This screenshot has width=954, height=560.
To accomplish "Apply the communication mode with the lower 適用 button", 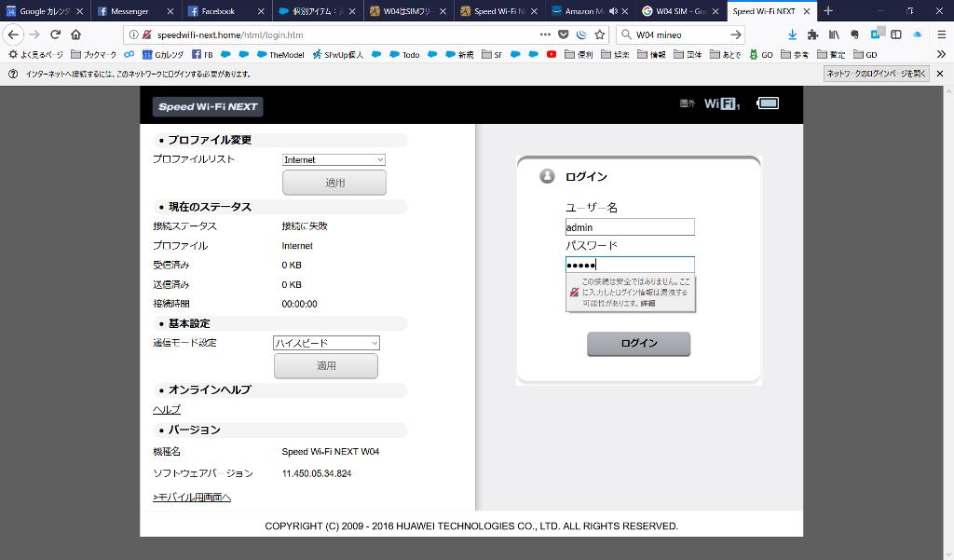I will coord(326,366).
